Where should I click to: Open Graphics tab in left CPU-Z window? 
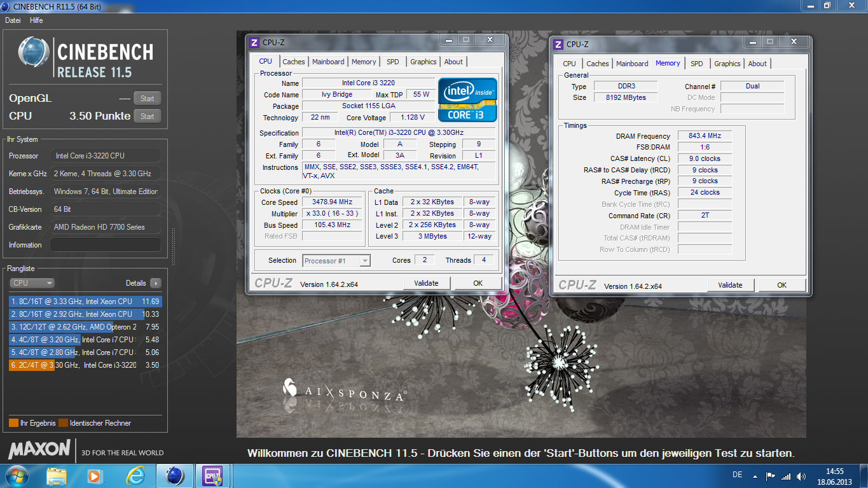pos(423,62)
